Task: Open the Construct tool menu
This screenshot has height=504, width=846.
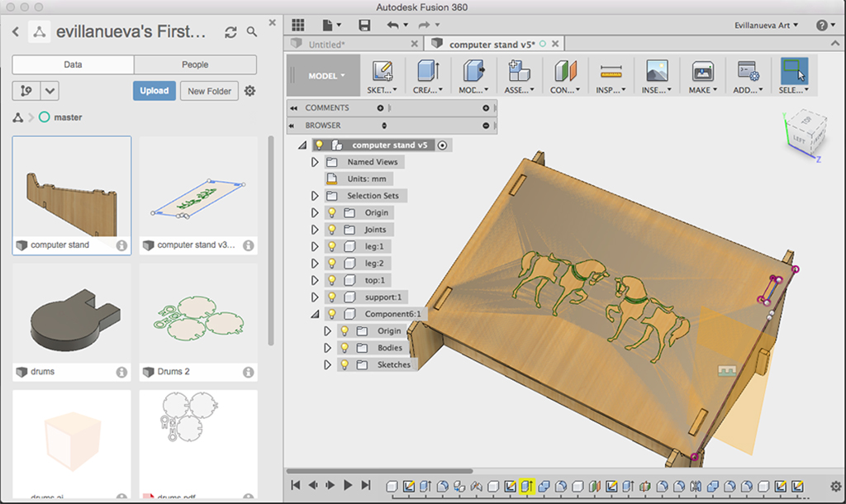Action: click(565, 76)
